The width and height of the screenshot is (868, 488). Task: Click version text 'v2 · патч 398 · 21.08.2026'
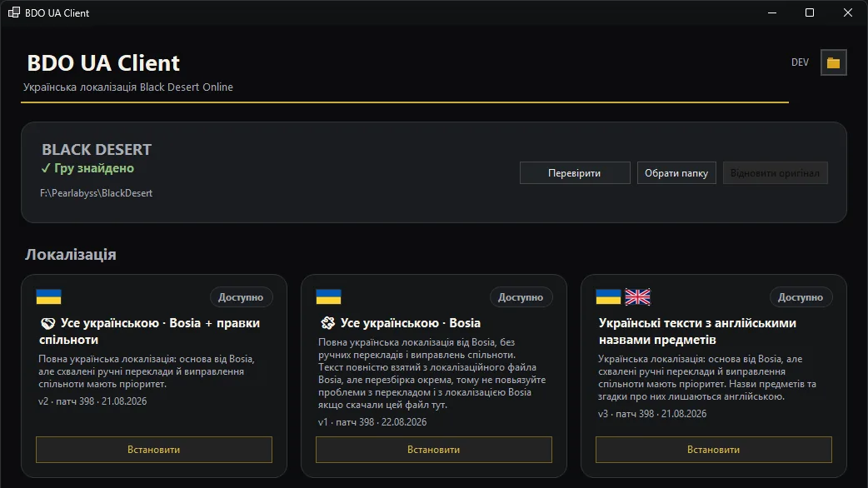[x=92, y=401]
